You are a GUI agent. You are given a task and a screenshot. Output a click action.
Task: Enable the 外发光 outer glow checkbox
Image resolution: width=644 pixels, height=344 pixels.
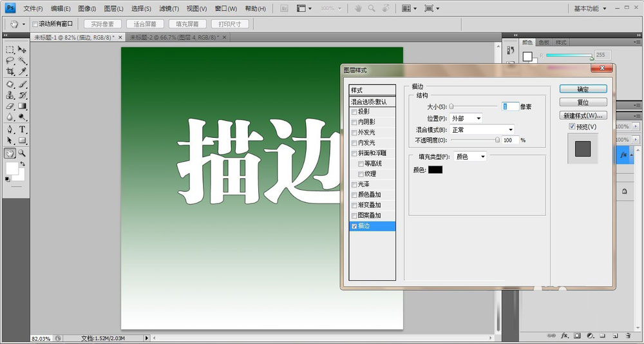coord(354,132)
